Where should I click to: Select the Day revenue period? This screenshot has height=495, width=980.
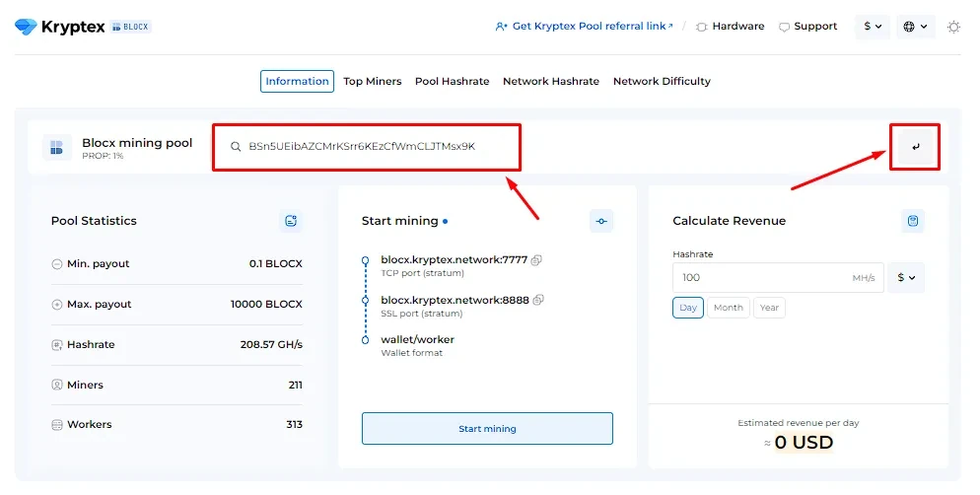click(x=688, y=308)
